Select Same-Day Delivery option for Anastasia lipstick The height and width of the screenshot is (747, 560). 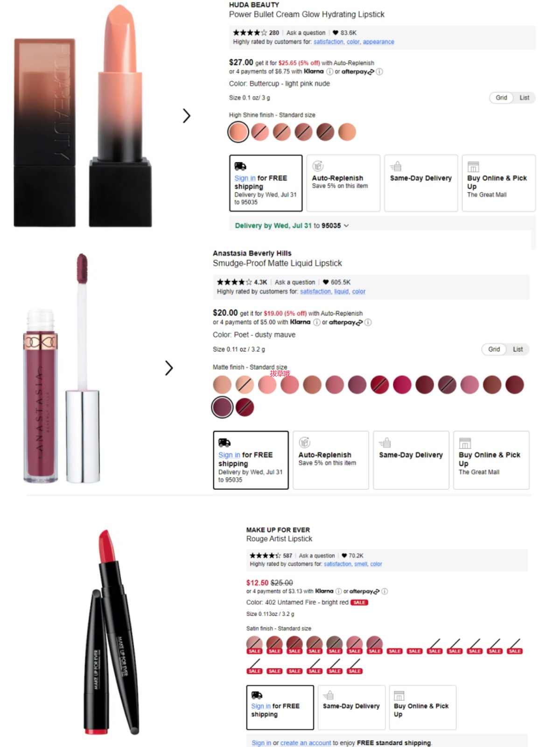tap(411, 460)
